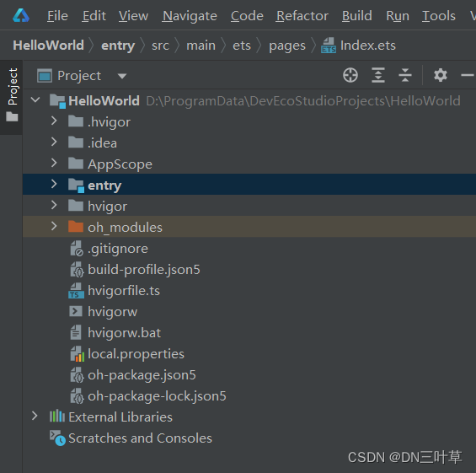Open the Project view dropdown
This screenshot has height=473, width=476.
(122, 76)
